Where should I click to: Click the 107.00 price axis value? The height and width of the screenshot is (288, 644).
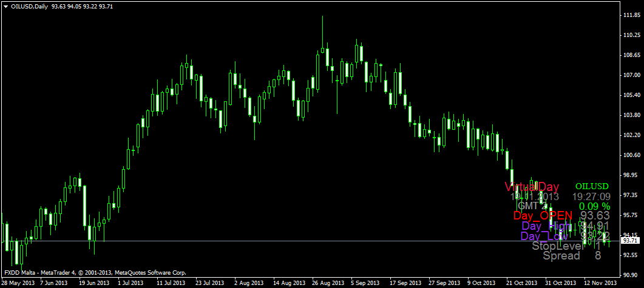pyautogui.click(x=632, y=75)
